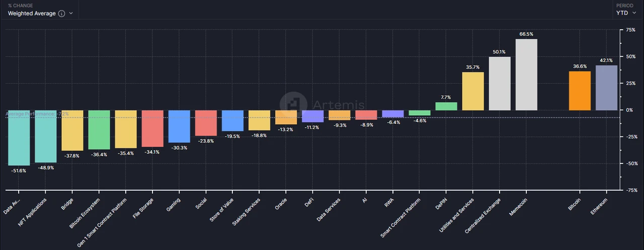Expand the YTD period dropdown
Screen dimensions: 644x250
pos(626,13)
